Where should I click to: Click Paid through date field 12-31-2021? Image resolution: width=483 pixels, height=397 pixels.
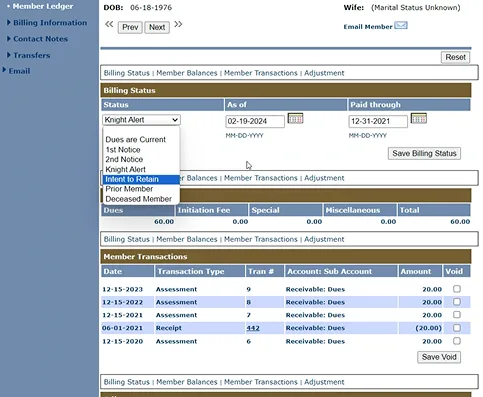378,121
